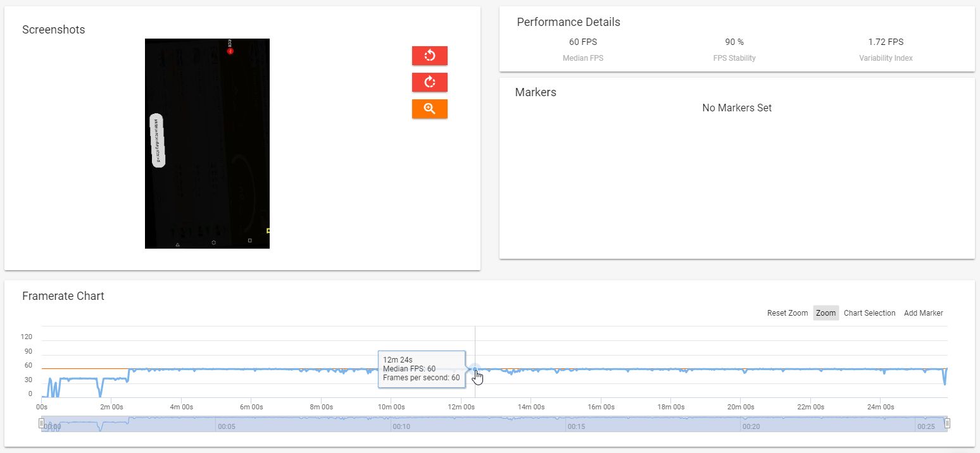Click the No Markers Set text
980x453 pixels.
737,108
